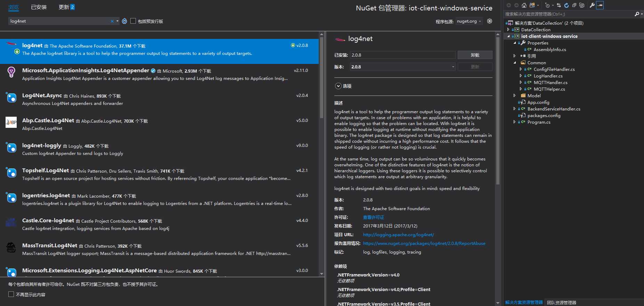Click the Pending Changes Filter clock icon
Screen dimensions: 644x306
[x=547, y=5]
